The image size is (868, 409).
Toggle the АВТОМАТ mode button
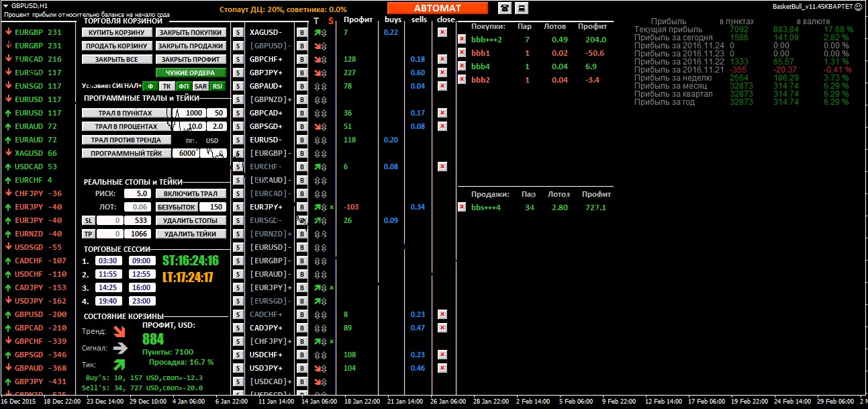pos(438,8)
